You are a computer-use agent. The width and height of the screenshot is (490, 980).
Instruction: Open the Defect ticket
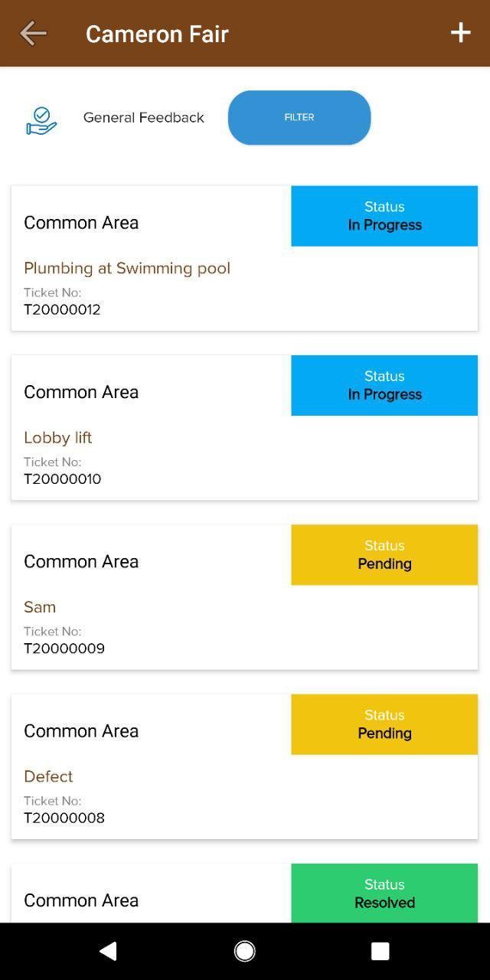point(48,776)
